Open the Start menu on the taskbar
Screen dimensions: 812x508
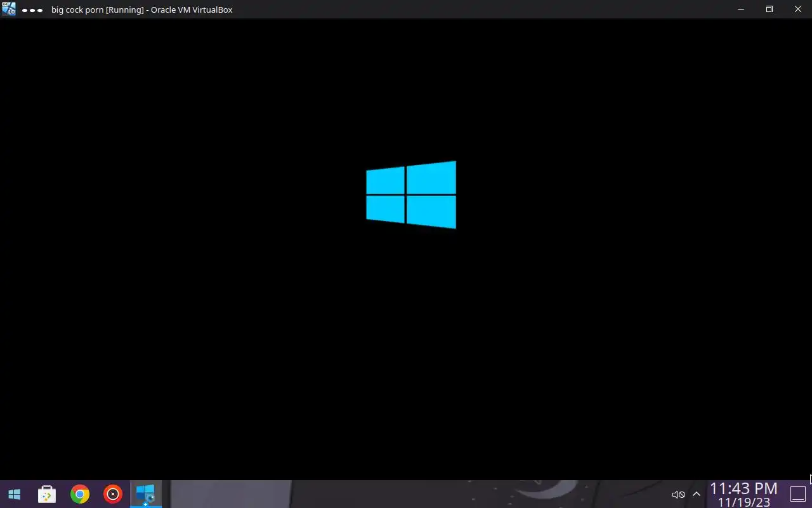click(14, 494)
